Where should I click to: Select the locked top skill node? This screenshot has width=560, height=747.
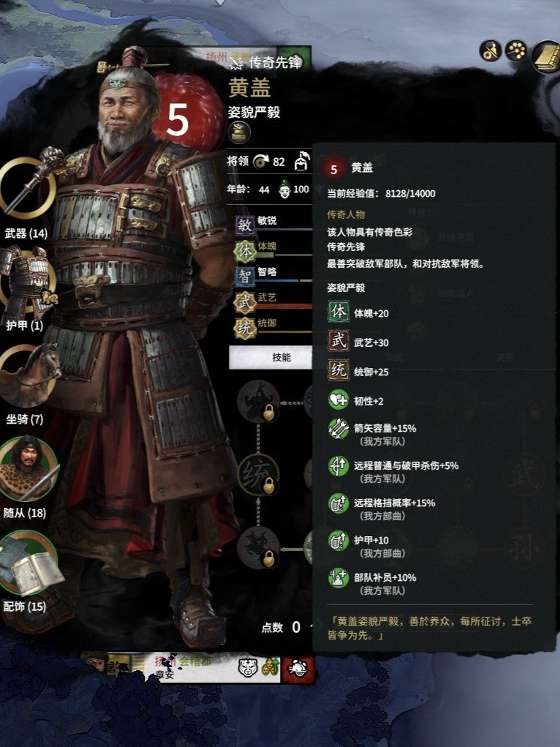(x=258, y=401)
